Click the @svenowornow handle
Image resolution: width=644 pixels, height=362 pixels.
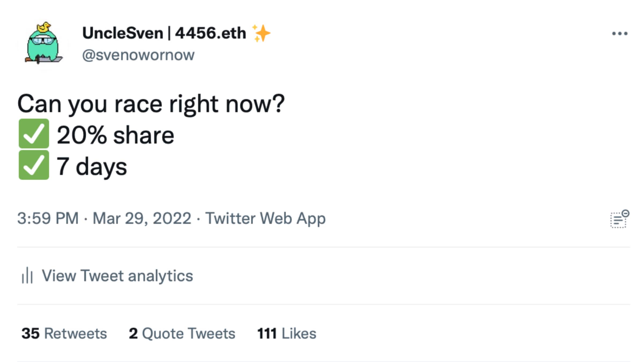pyautogui.click(x=138, y=55)
